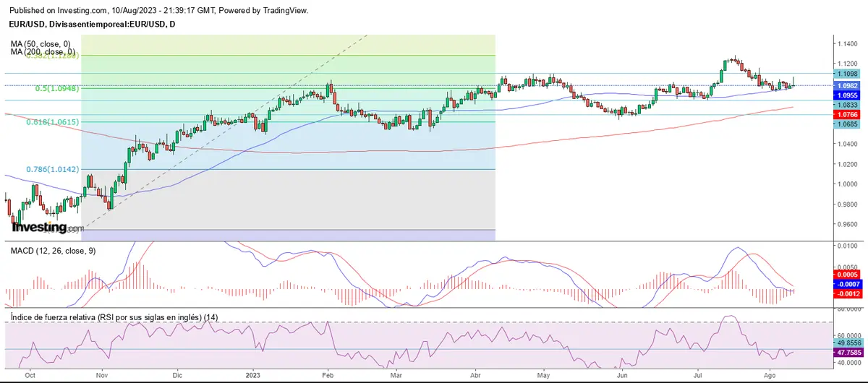Click the Ago label on time axis

coord(770,376)
